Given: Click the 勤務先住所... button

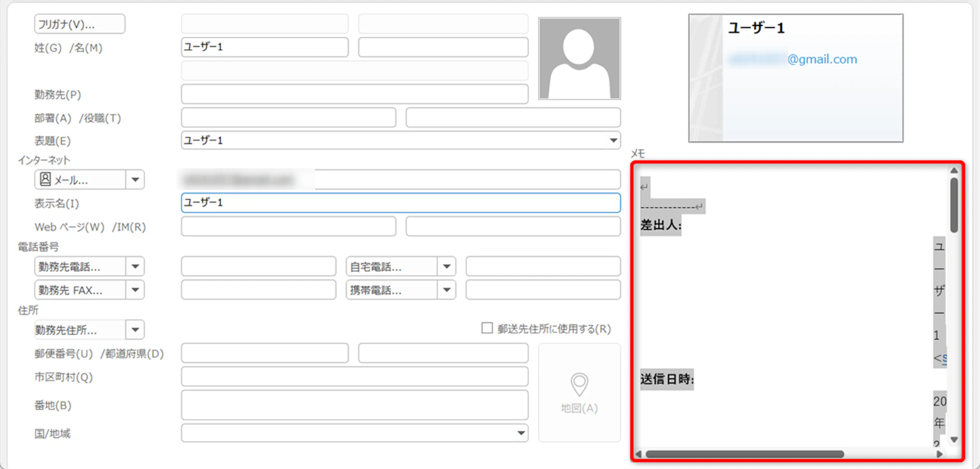Looking at the screenshot, I should (x=80, y=329).
